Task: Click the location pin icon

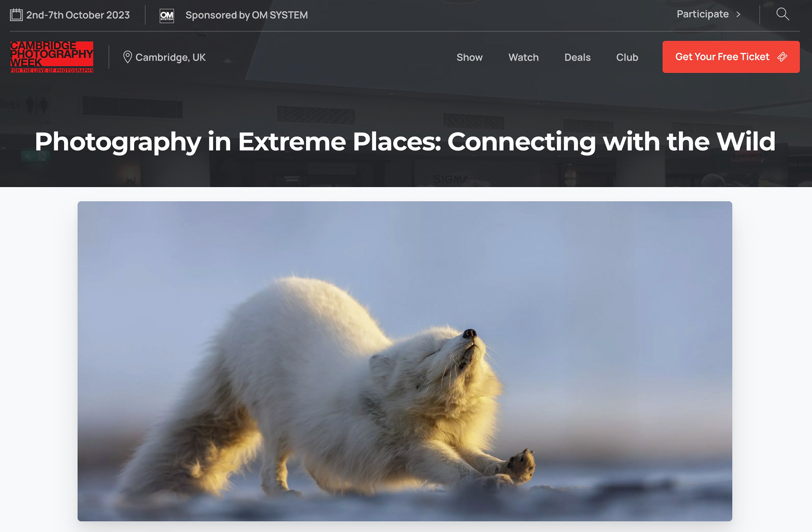Action: pos(127,57)
